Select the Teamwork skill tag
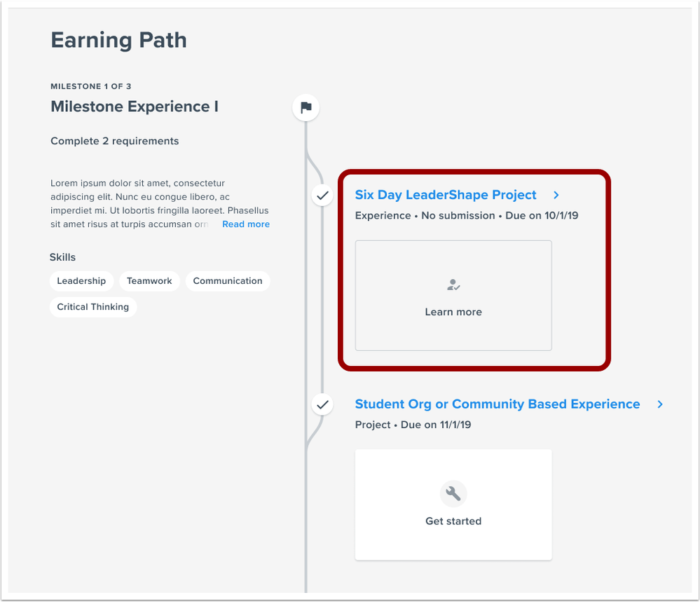 coord(149,281)
